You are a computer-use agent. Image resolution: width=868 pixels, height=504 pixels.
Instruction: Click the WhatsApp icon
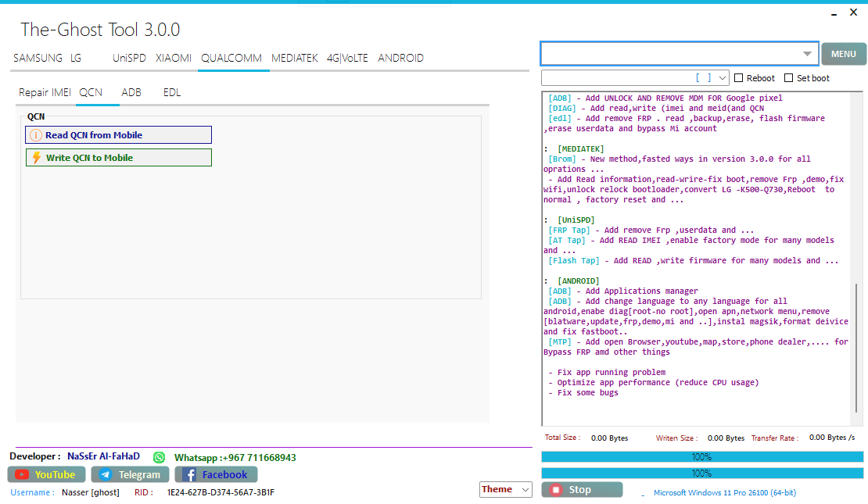(160, 457)
